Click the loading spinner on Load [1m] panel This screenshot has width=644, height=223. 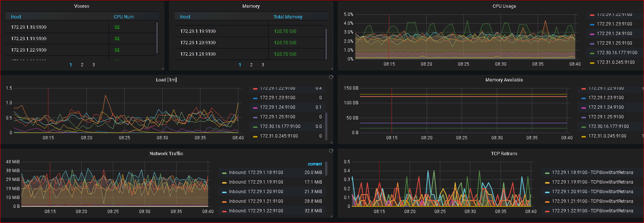coord(331,77)
